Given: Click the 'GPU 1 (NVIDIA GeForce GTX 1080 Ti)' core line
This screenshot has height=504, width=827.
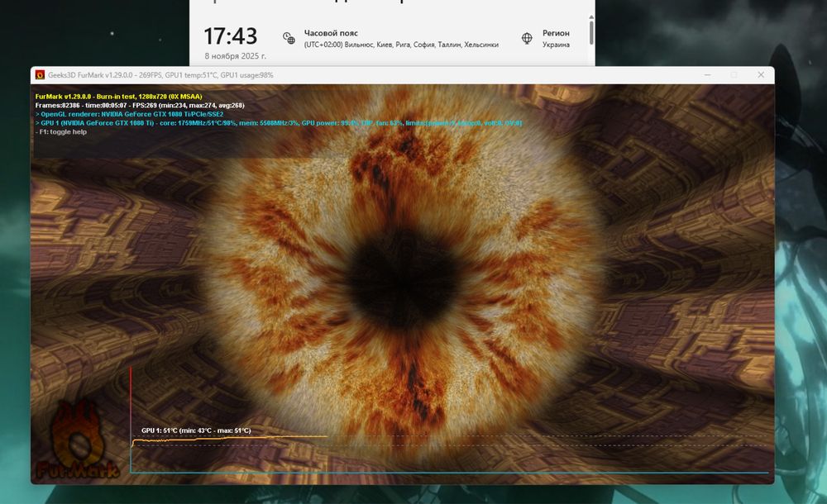Looking at the screenshot, I should click(279, 123).
